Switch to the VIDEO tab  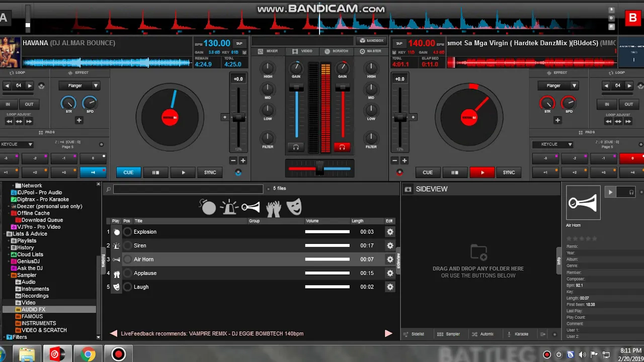tap(303, 51)
